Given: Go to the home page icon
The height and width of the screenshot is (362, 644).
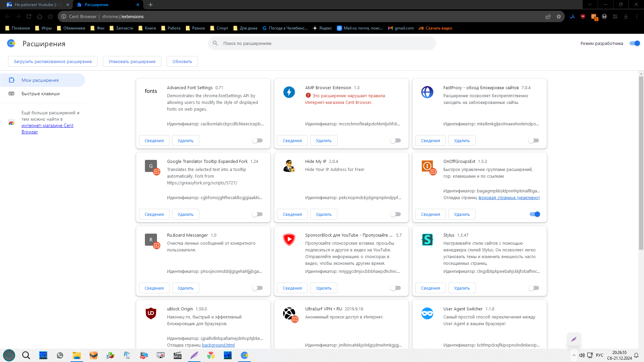Looking at the screenshot, I should point(40,16).
